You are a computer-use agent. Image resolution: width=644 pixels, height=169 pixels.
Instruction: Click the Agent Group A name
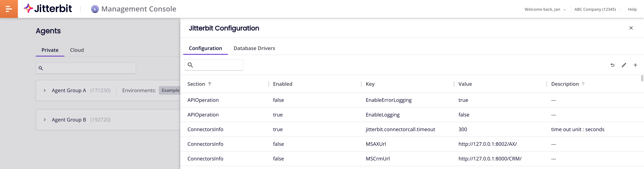point(69,90)
